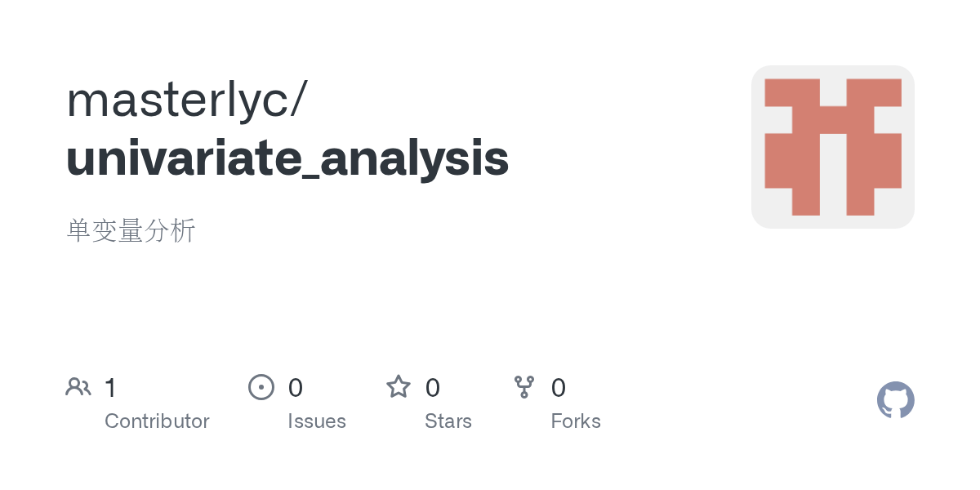
Task: Click the light gray avatar background area
Action: tap(833, 220)
